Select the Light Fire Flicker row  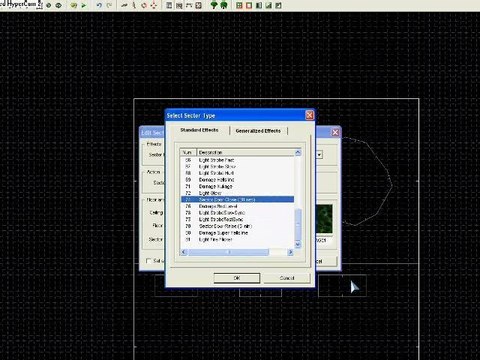pyautogui.click(x=237, y=239)
